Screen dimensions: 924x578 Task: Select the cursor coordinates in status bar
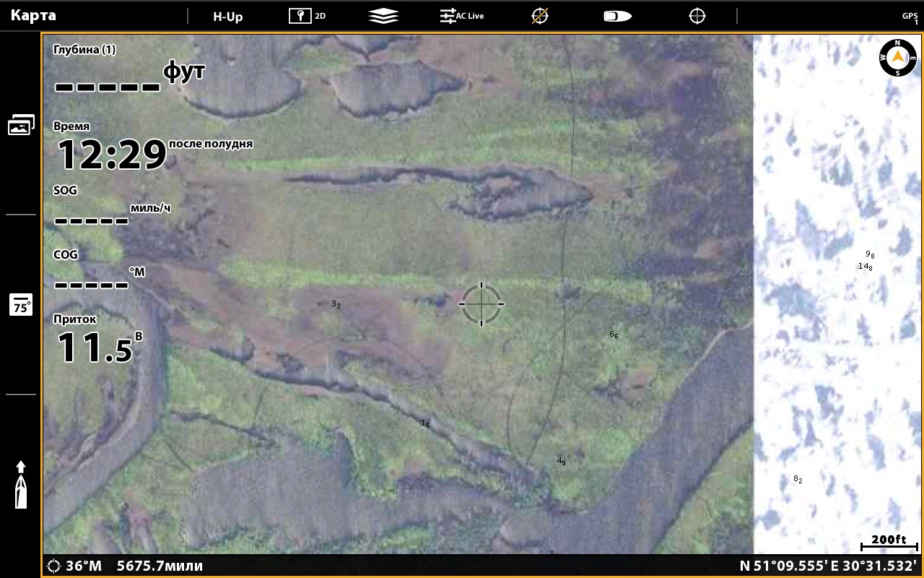tap(828, 566)
